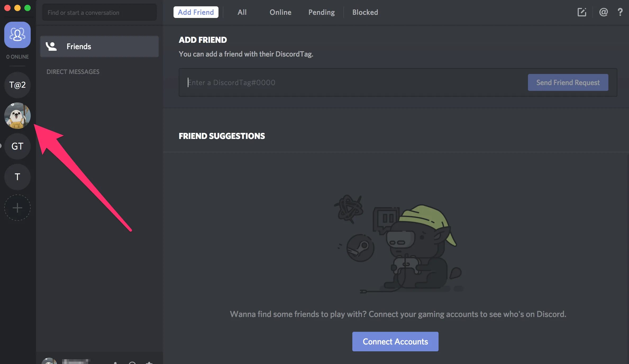Click the Add a Server plus icon
The height and width of the screenshot is (364, 629).
coord(17,208)
